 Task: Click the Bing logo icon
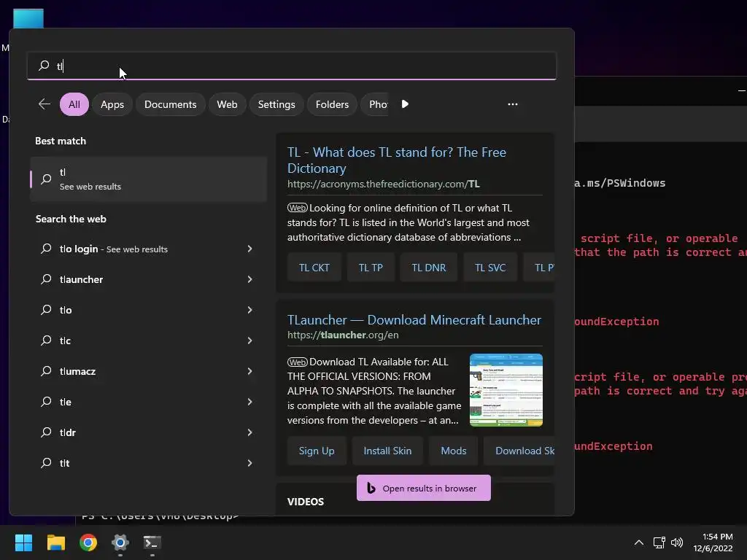pos(371,488)
